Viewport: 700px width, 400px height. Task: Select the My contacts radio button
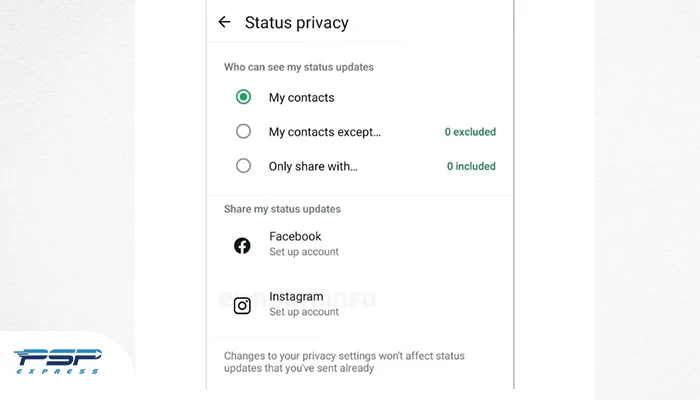pyautogui.click(x=243, y=97)
